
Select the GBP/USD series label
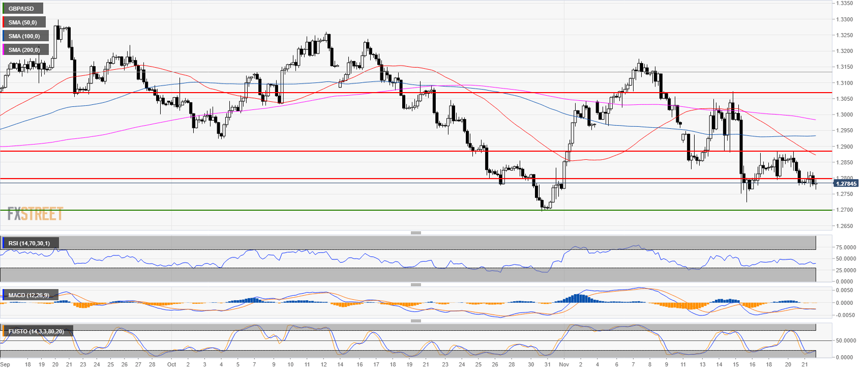21,9
